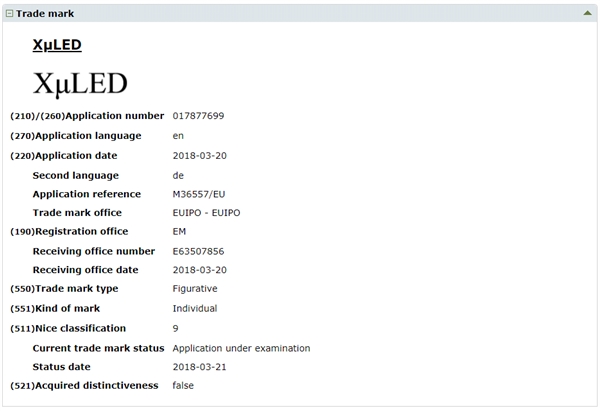Collapse the Trade mark section minus icon
Image resolution: width=600 pixels, height=411 pixels.
coord(10,14)
